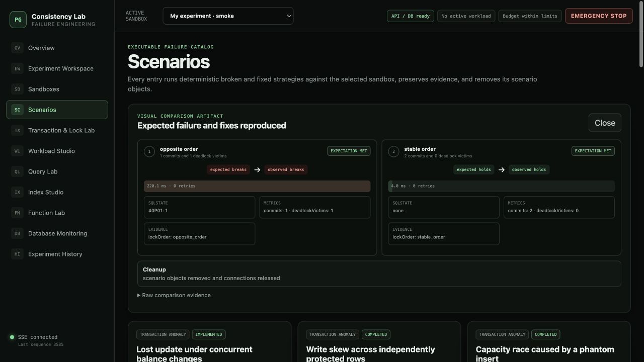Click the OV icon beside Overview
Image resolution: width=644 pixels, height=362 pixels.
coord(17,48)
